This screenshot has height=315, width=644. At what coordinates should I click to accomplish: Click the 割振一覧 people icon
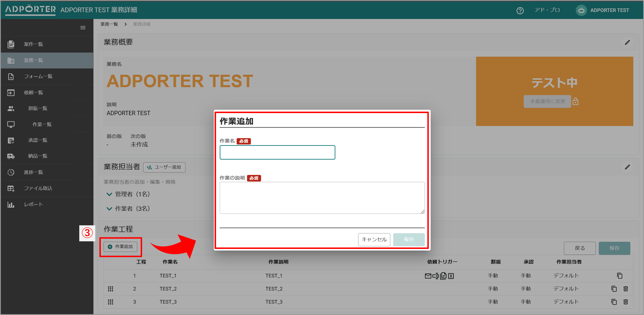[11, 108]
